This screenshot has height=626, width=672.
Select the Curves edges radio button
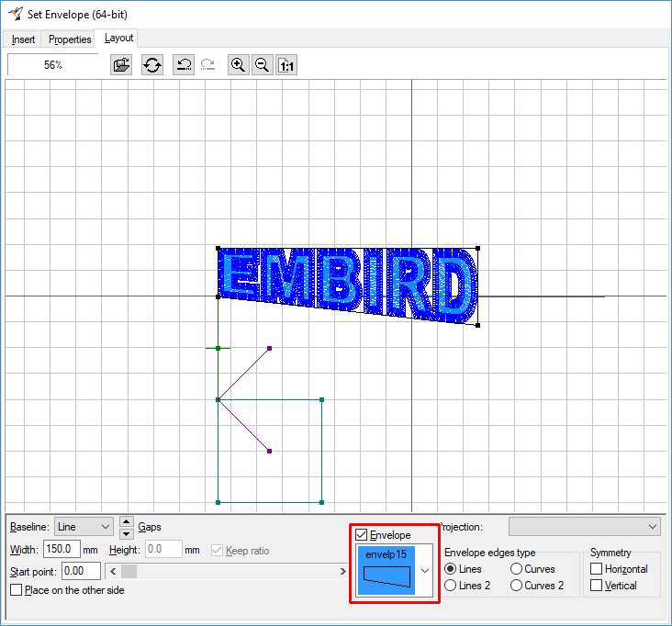(517, 569)
